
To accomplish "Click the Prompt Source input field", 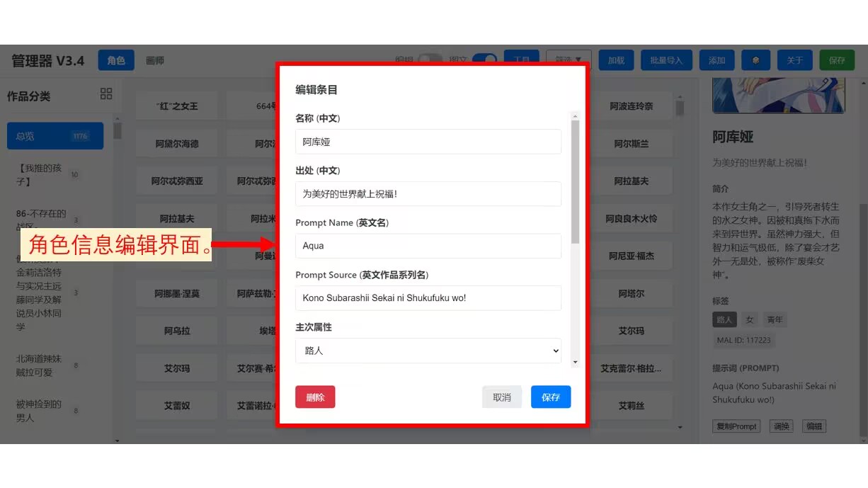I will click(428, 298).
